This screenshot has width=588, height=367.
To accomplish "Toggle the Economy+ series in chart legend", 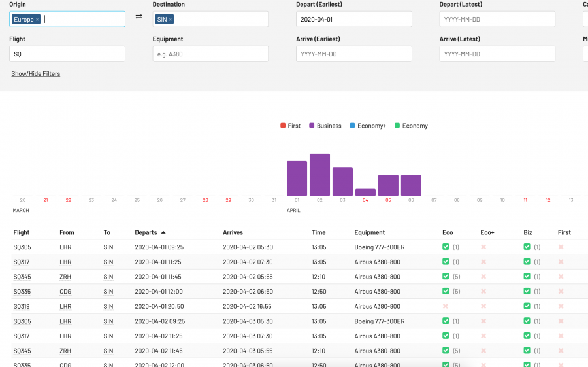I will [367, 126].
